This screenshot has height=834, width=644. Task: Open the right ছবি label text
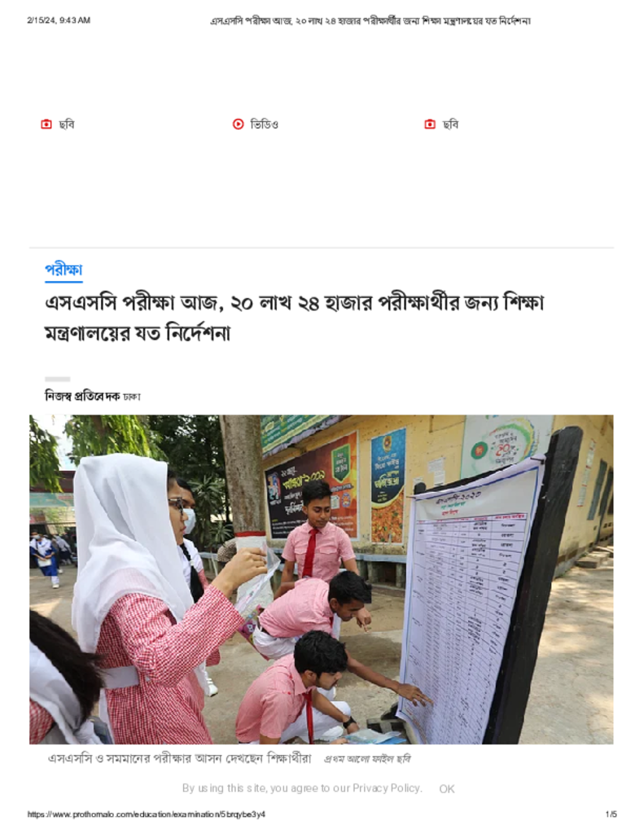[x=450, y=125]
